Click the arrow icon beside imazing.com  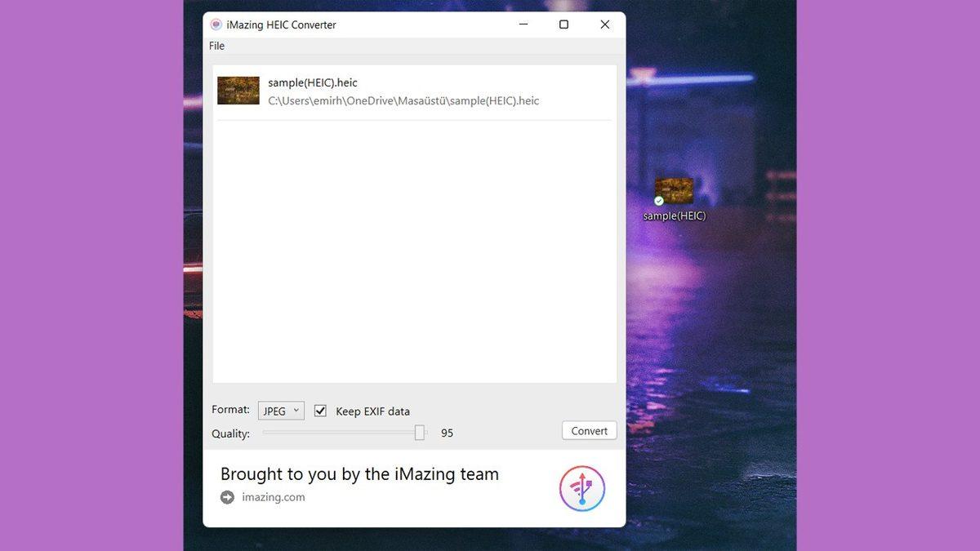[x=227, y=497]
